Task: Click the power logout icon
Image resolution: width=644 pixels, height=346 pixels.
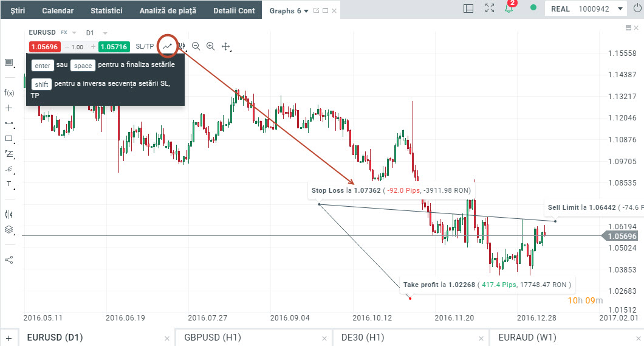Action: point(637,9)
